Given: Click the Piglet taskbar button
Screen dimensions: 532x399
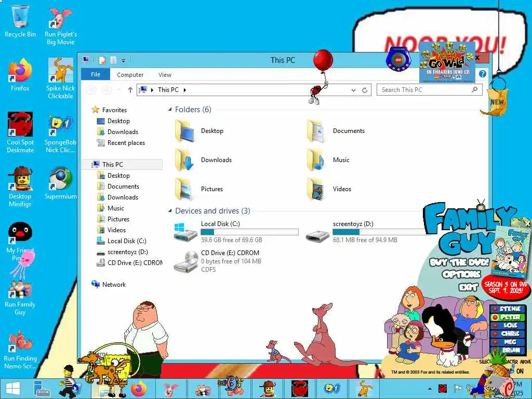Looking at the screenshot, I should (171, 389).
